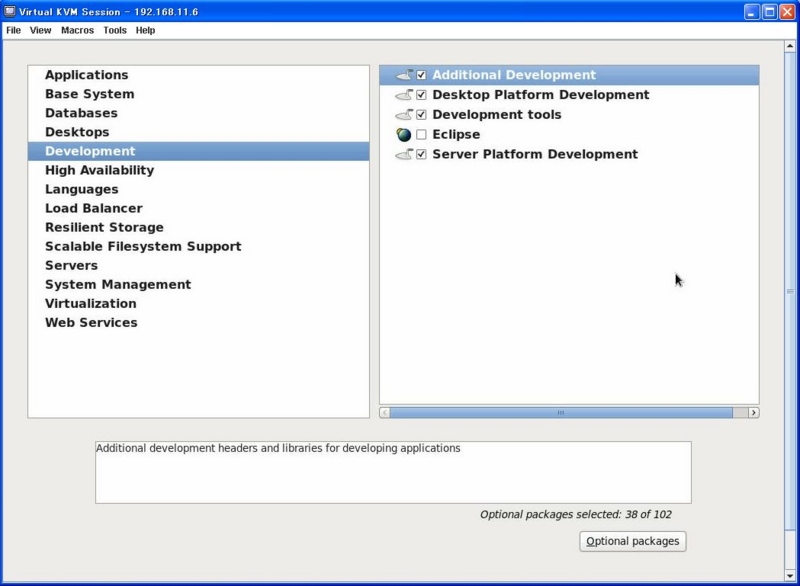Click the window vertical scrollbar up arrow
This screenshot has height=586, width=800.
790,46
